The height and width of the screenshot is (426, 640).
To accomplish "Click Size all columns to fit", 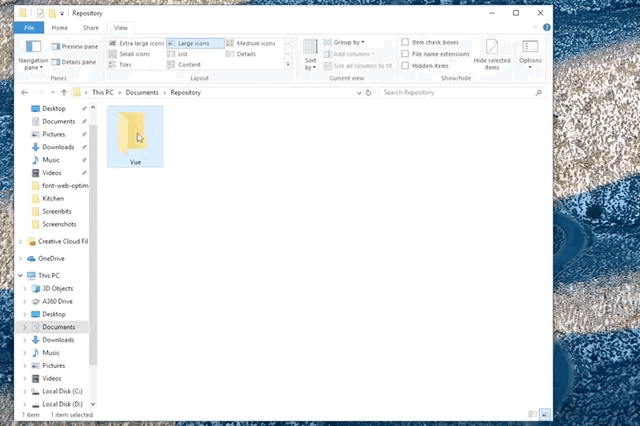I will pyautogui.click(x=358, y=66).
